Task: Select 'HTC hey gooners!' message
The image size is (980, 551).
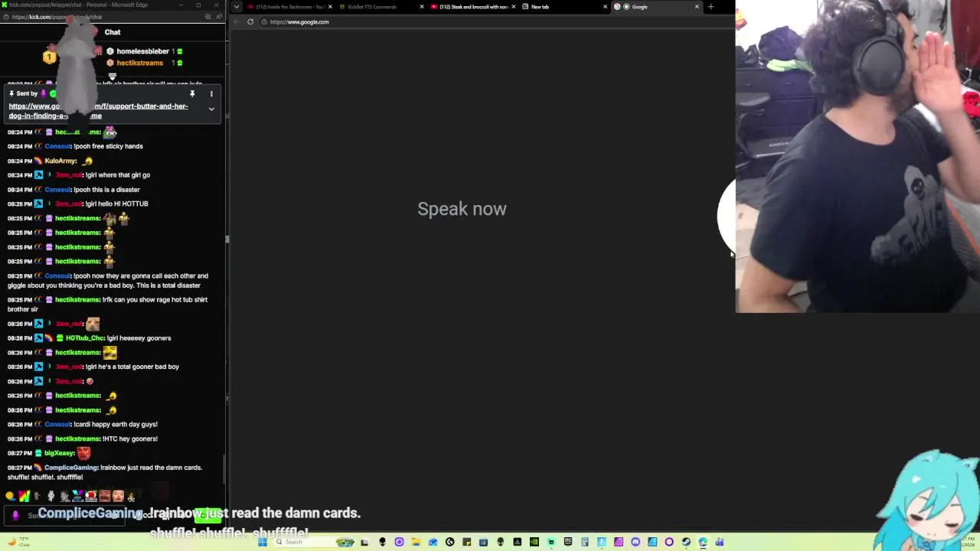Action: click(x=130, y=439)
